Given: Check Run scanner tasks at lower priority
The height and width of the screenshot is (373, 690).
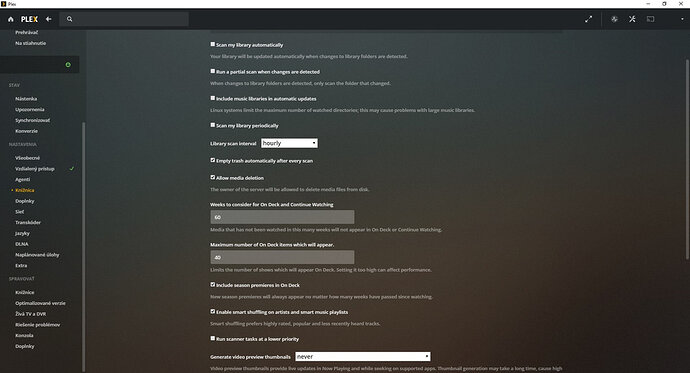Looking at the screenshot, I should coord(213,338).
